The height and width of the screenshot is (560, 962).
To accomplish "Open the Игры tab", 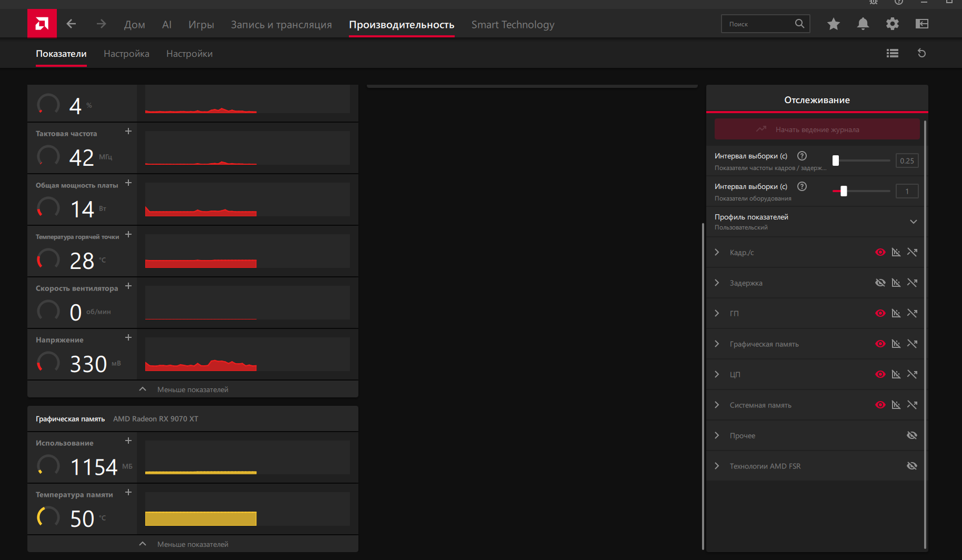I will point(201,25).
